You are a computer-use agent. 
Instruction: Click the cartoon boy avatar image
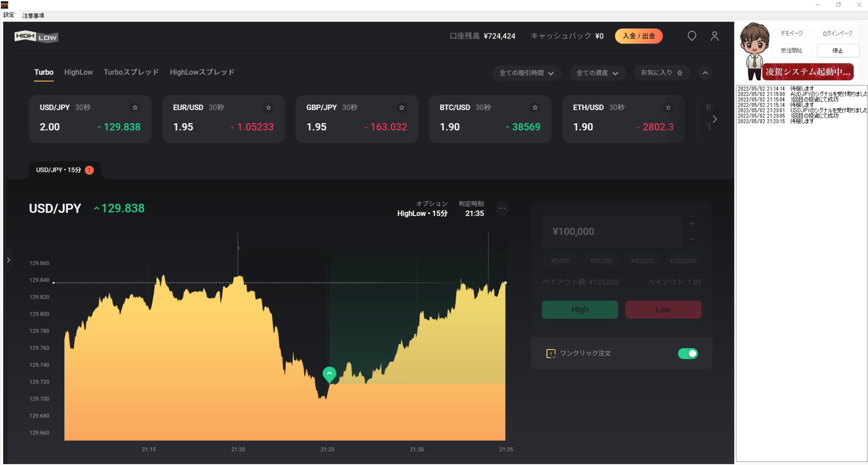pyautogui.click(x=754, y=51)
